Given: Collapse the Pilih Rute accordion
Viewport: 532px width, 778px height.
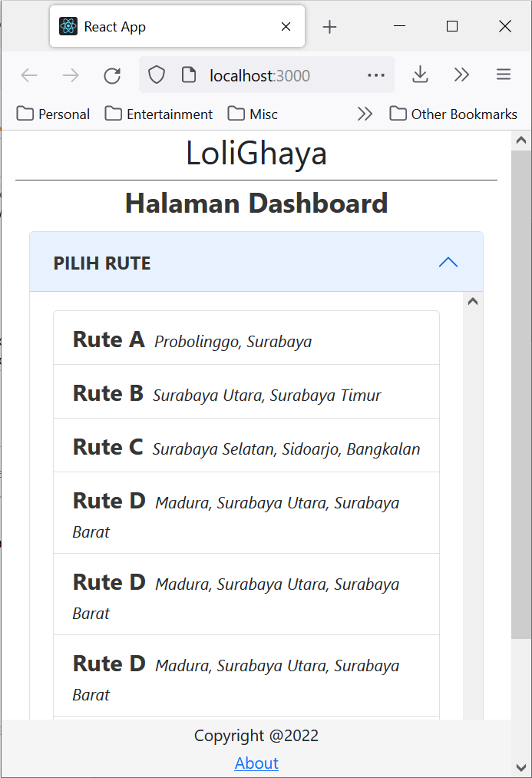Looking at the screenshot, I should (x=448, y=263).
